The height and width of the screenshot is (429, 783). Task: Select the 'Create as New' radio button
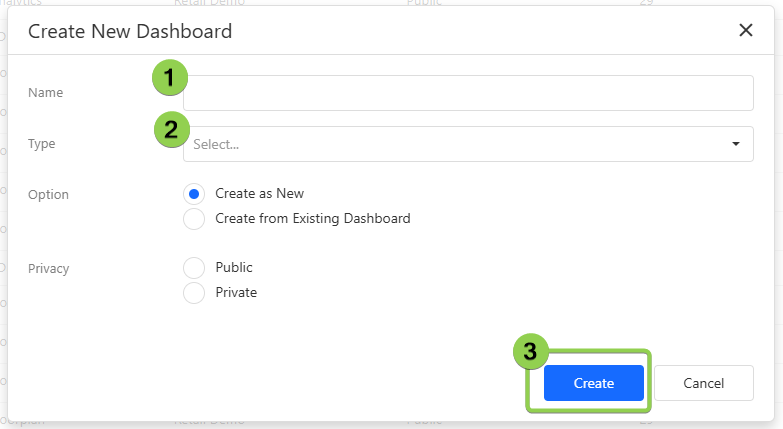195,194
